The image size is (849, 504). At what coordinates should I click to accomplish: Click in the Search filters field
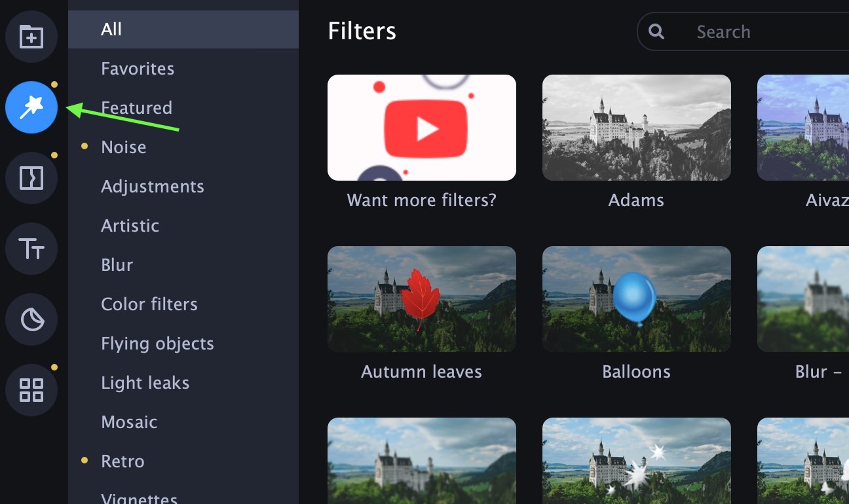744,31
